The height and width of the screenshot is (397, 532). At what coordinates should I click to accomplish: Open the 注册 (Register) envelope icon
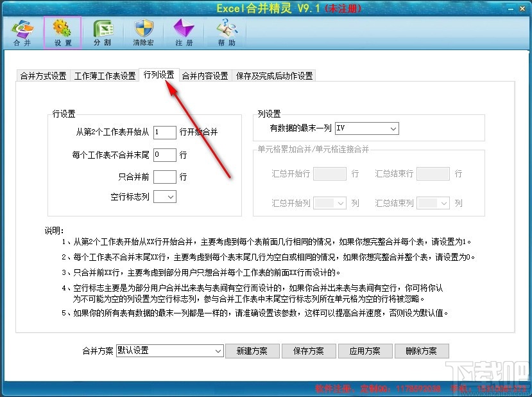tap(184, 33)
